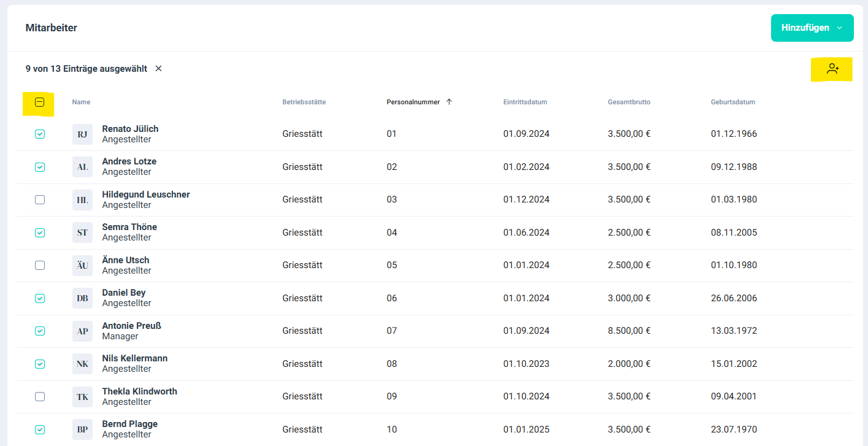Sort by the Name column header
Image resolution: width=868 pixels, height=446 pixels.
(81, 102)
